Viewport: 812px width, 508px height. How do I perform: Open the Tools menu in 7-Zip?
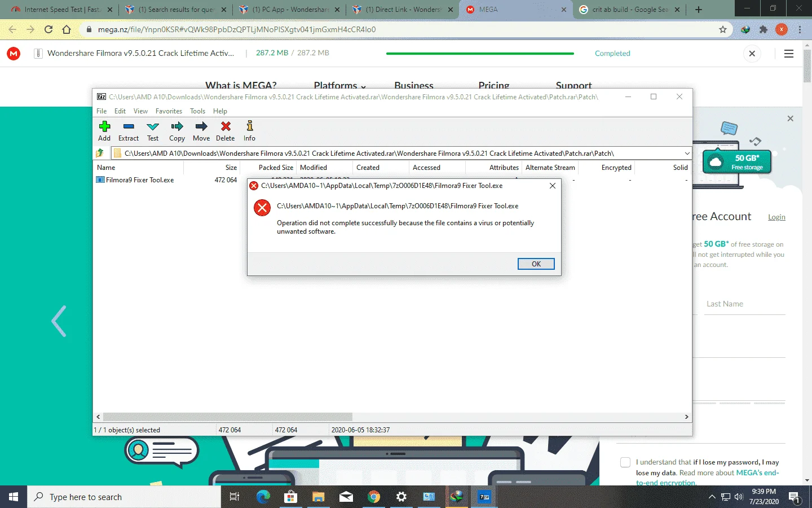(197, 111)
